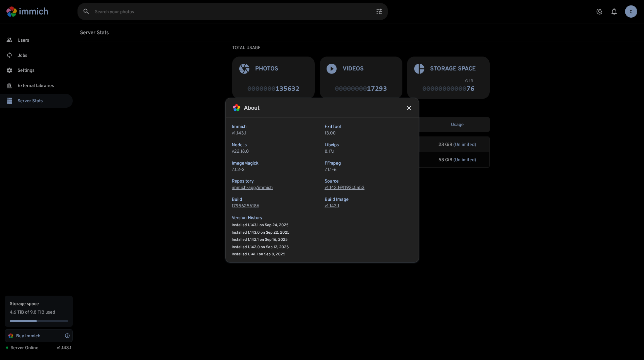Click the Storage Space pie icon
This screenshot has height=360, width=644.
419,69
